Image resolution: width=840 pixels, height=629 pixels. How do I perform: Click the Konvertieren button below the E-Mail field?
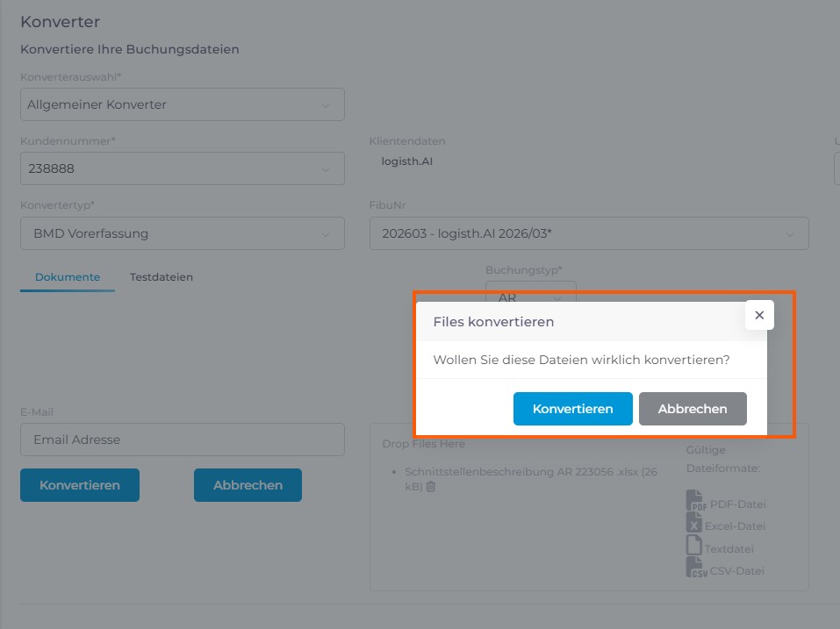pos(80,485)
